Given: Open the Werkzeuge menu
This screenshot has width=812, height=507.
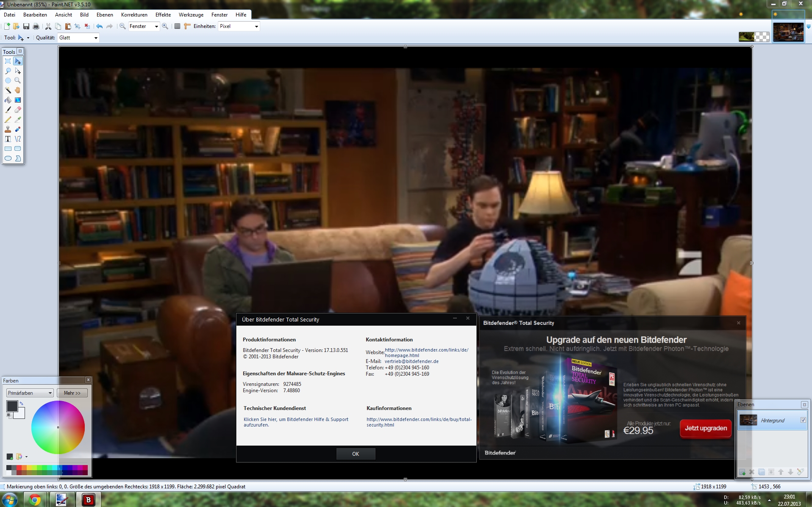Looking at the screenshot, I should click(191, 14).
